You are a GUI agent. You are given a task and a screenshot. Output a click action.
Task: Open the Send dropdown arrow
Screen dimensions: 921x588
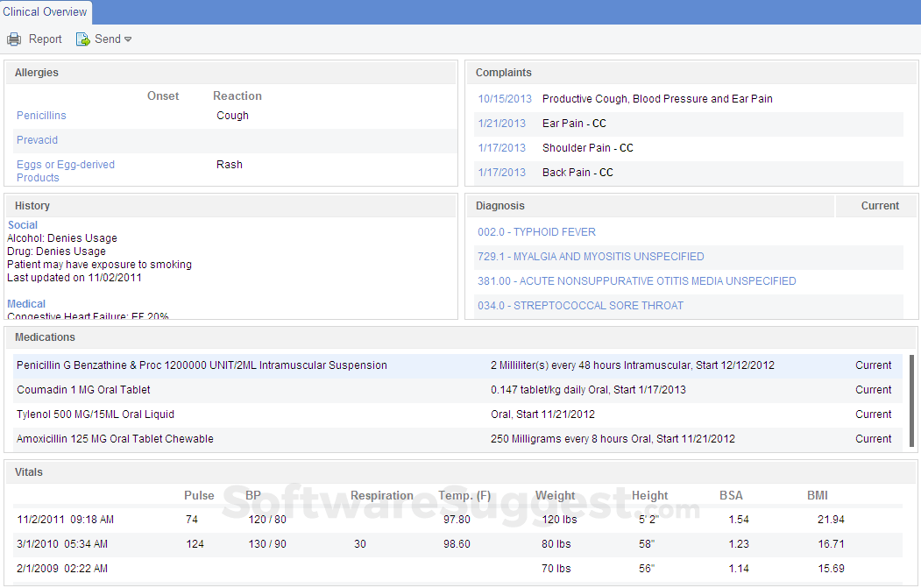128,39
